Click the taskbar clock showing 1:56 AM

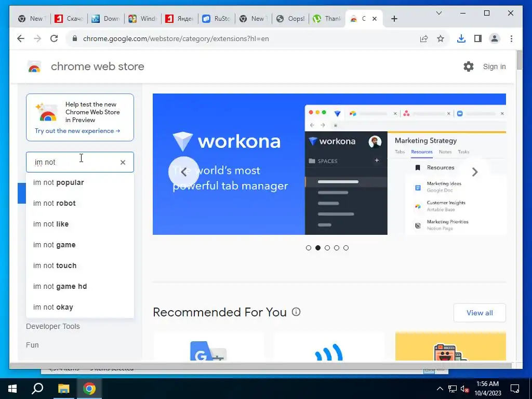pyautogui.click(x=487, y=389)
